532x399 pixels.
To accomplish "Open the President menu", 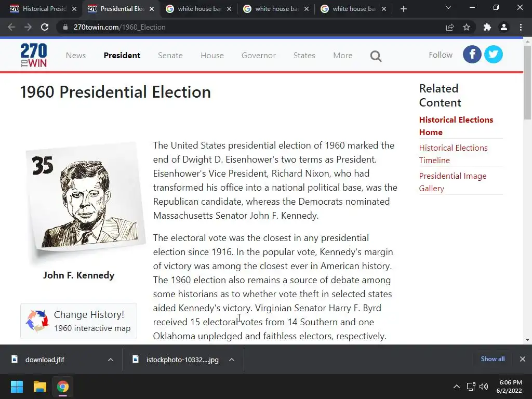I will (x=122, y=55).
